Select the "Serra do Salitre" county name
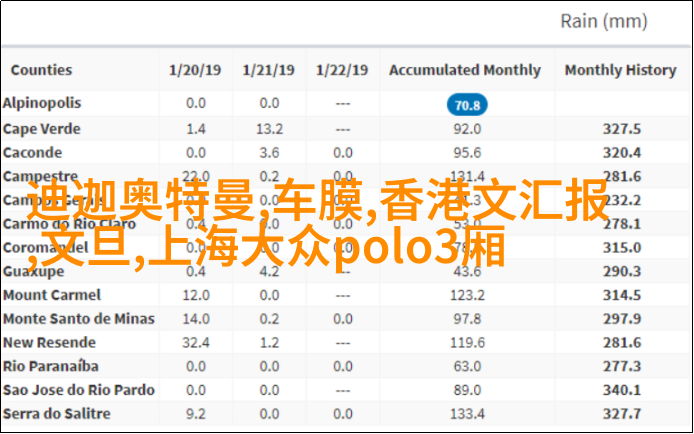Screen dimensions: 694x434 tap(57, 414)
